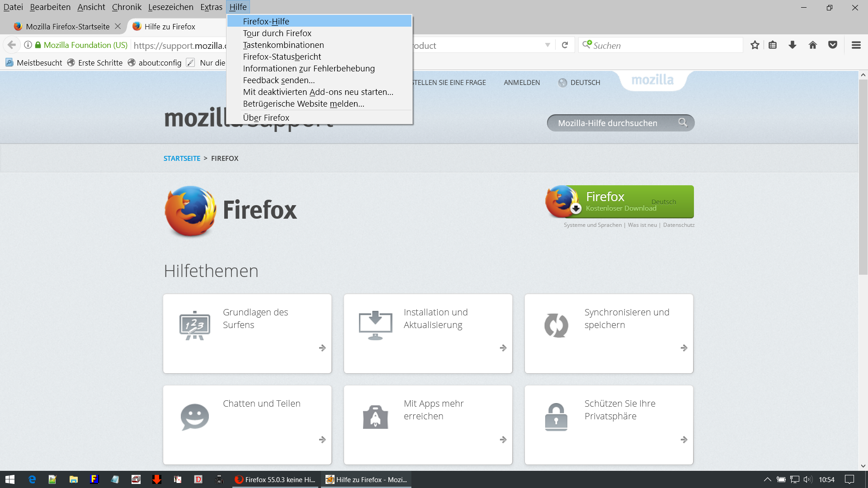Click the back navigation arrow
This screenshot has width=868, height=488.
[x=12, y=45]
